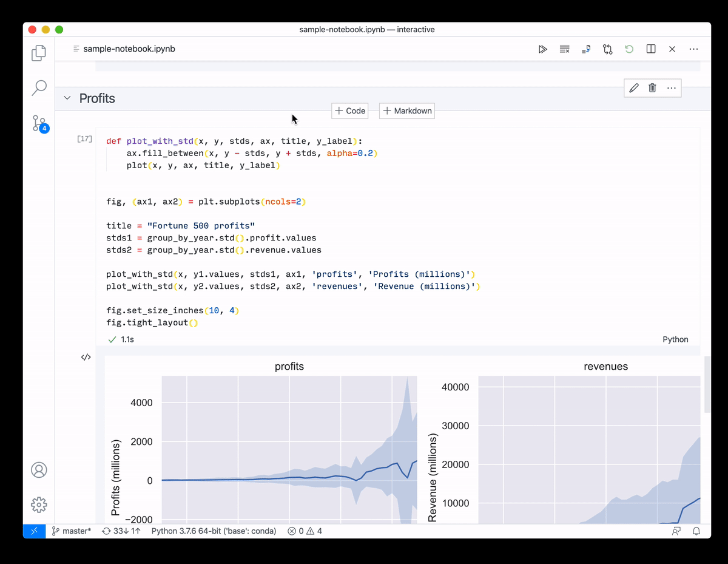Click the cell's green success checkmark
728x564 pixels.
[112, 339]
